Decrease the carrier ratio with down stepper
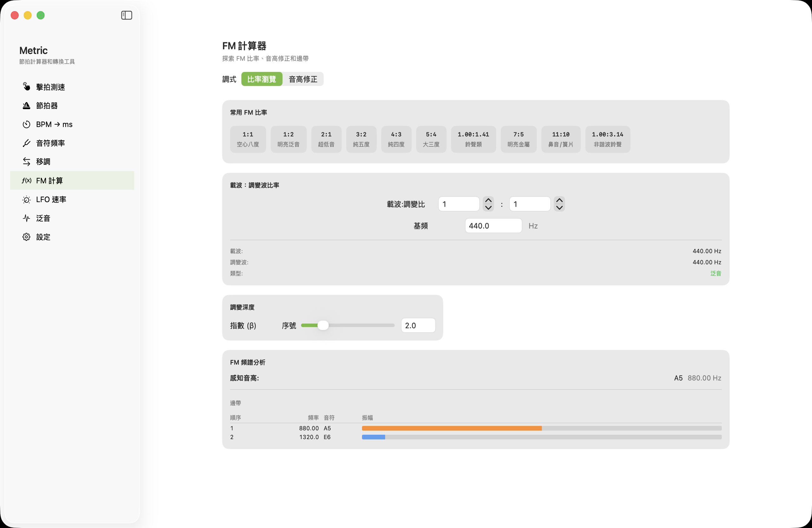This screenshot has width=812, height=528. 488,208
